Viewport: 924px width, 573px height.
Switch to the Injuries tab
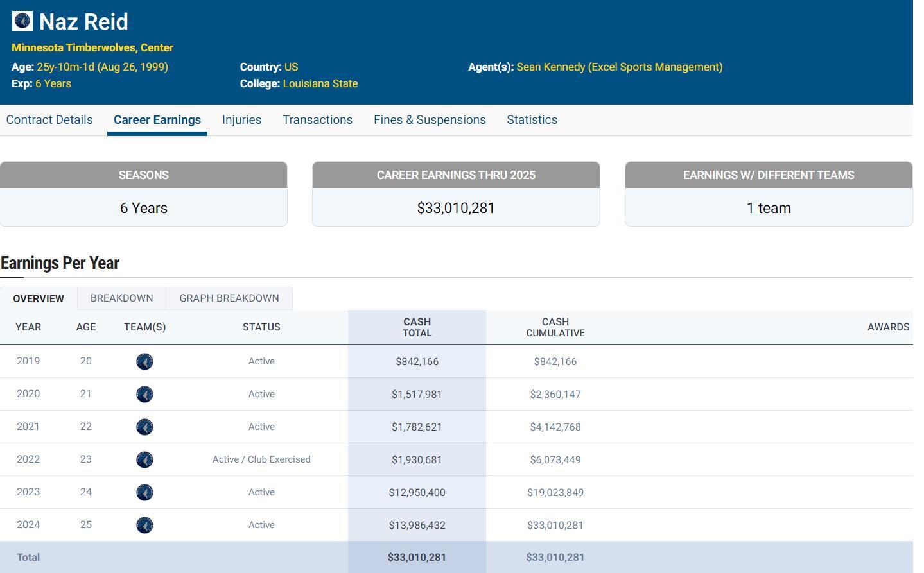[x=241, y=120]
